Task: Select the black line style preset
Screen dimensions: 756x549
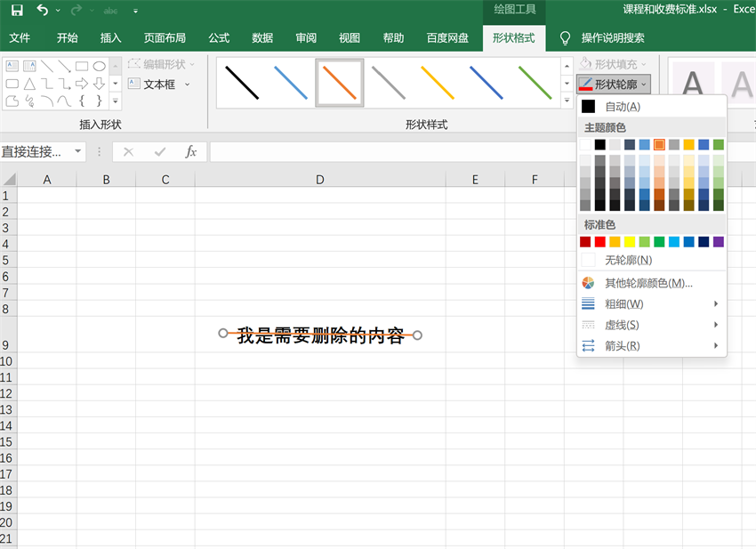Action: (242, 83)
